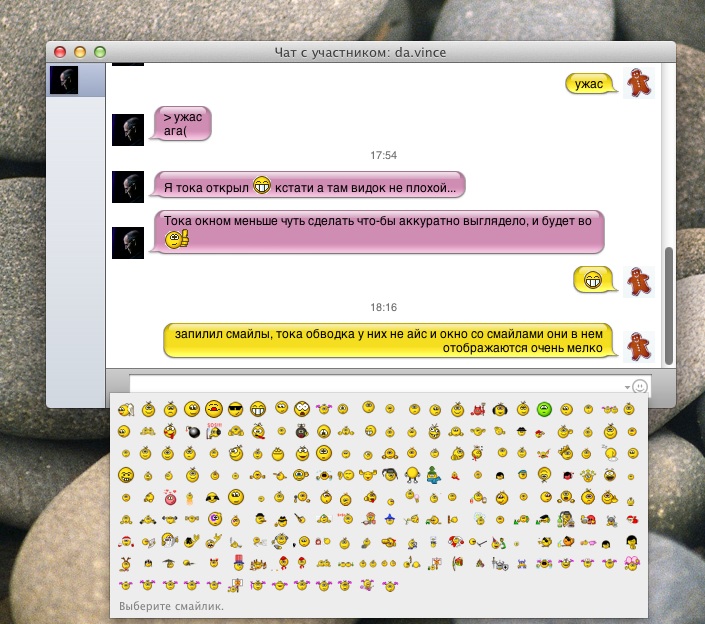The height and width of the screenshot is (624, 705).
Task: Pick the reindeer antlers smiley
Action: (x=126, y=563)
